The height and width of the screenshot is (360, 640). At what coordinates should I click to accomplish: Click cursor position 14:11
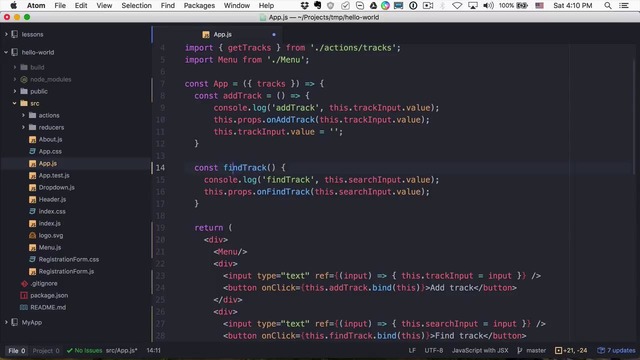153,350
